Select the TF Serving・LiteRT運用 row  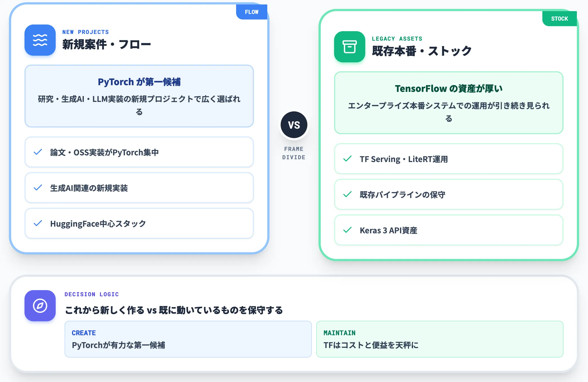pos(449,159)
